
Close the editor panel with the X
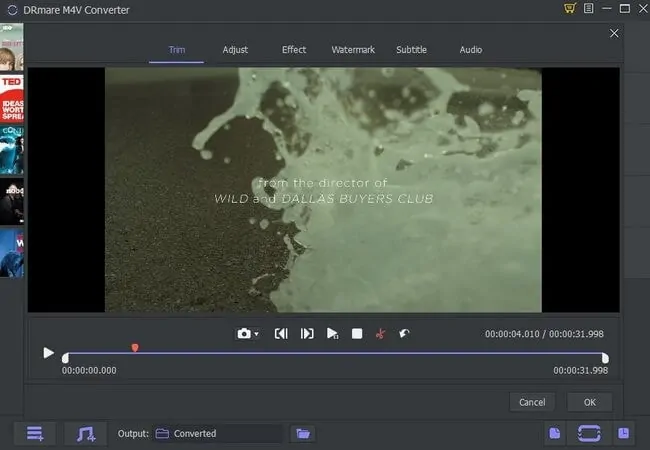point(614,34)
